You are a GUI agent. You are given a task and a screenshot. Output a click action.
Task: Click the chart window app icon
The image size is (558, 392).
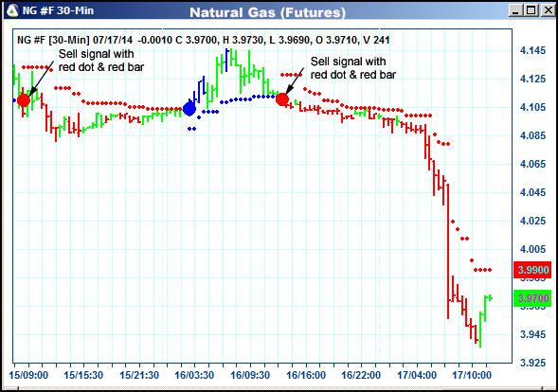click(x=12, y=10)
